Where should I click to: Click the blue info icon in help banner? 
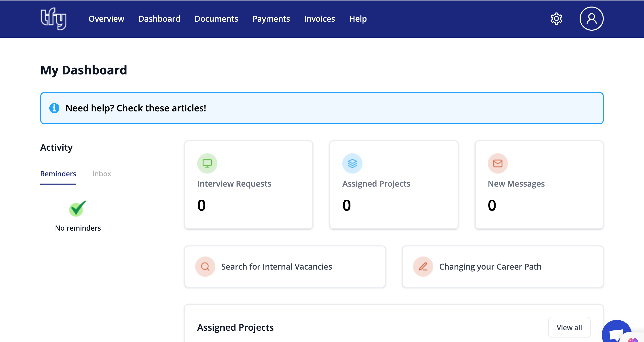(x=54, y=108)
